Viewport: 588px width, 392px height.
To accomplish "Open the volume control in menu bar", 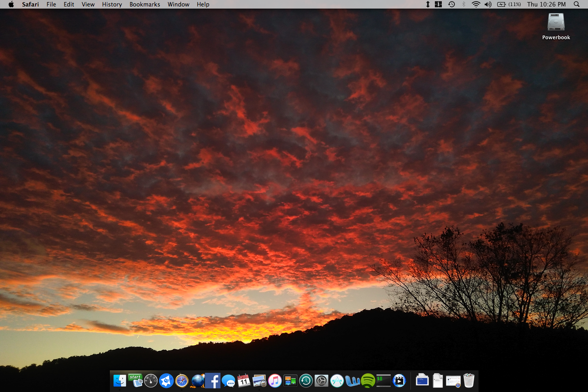I will [488, 4].
